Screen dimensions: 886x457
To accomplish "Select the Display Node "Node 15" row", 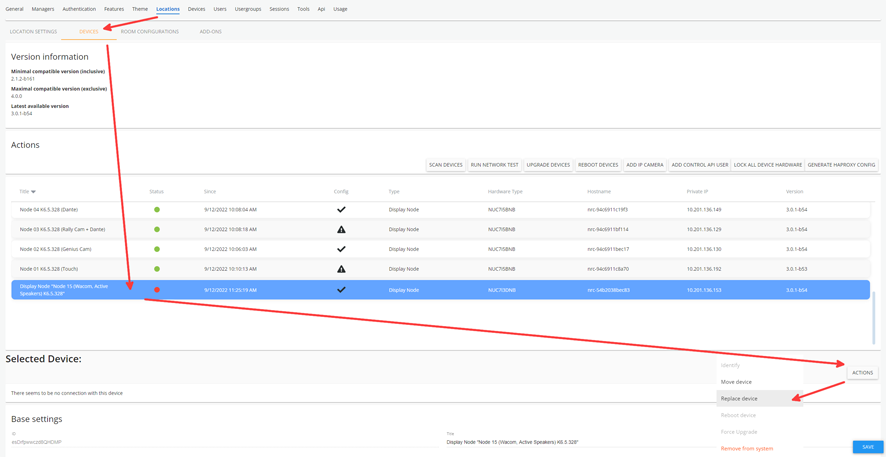I will (440, 289).
